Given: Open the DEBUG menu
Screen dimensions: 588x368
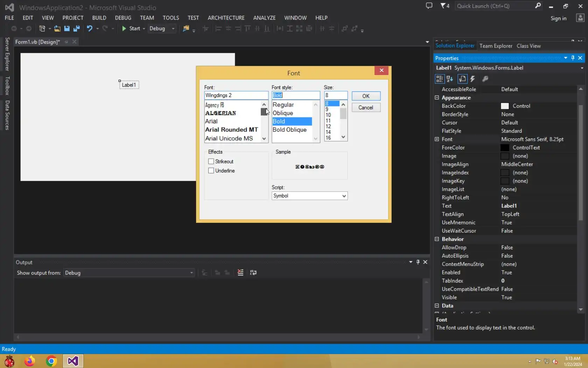Looking at the screenshot, I should coord(123,18).
